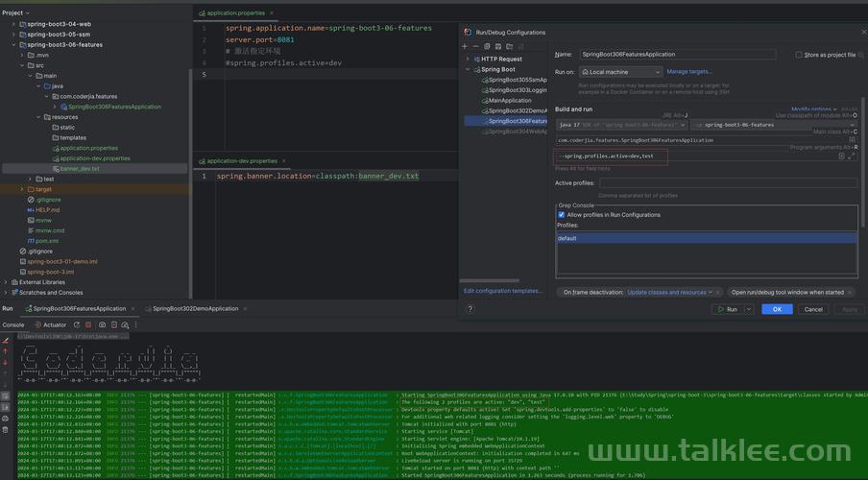Expand HTTP Request configuration node
Image resolution: width=868 pixels, height=480 pixels.
(467, 59)
